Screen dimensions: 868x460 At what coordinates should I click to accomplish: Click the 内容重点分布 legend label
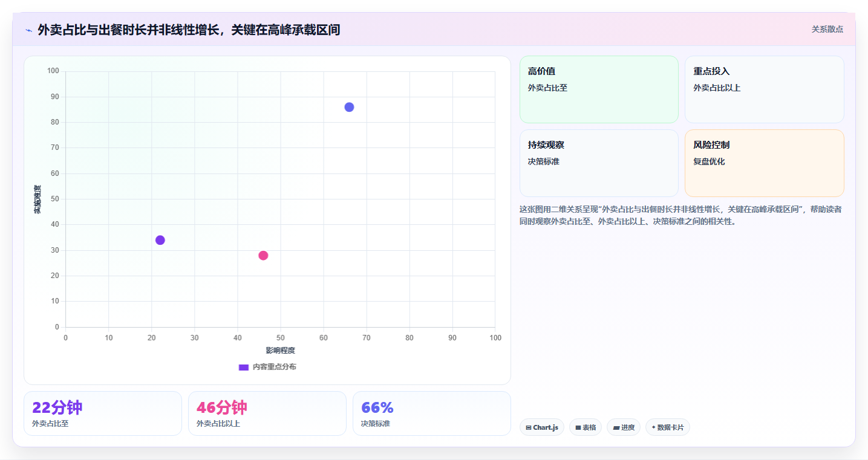[x=274, y=367]
